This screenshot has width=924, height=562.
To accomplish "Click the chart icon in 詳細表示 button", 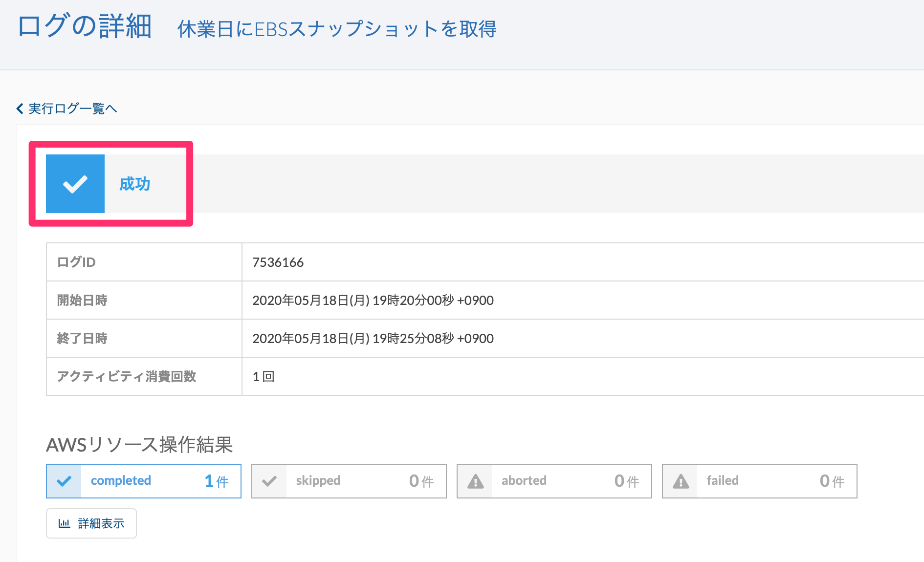I will (64, 523).
